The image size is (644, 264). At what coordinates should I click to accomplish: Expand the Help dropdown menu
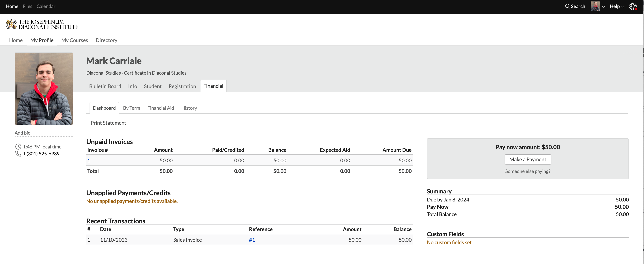coord(617,6)
